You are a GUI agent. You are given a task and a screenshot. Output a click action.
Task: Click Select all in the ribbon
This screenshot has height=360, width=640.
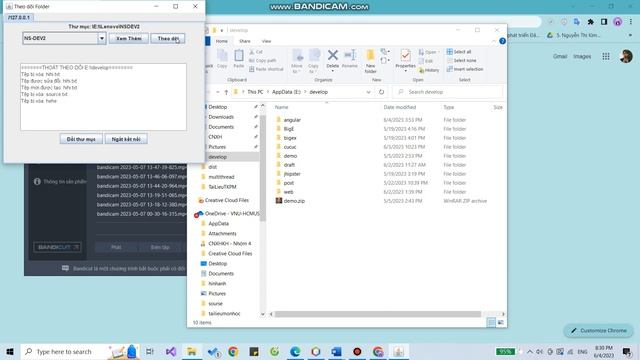click(459, 52)
